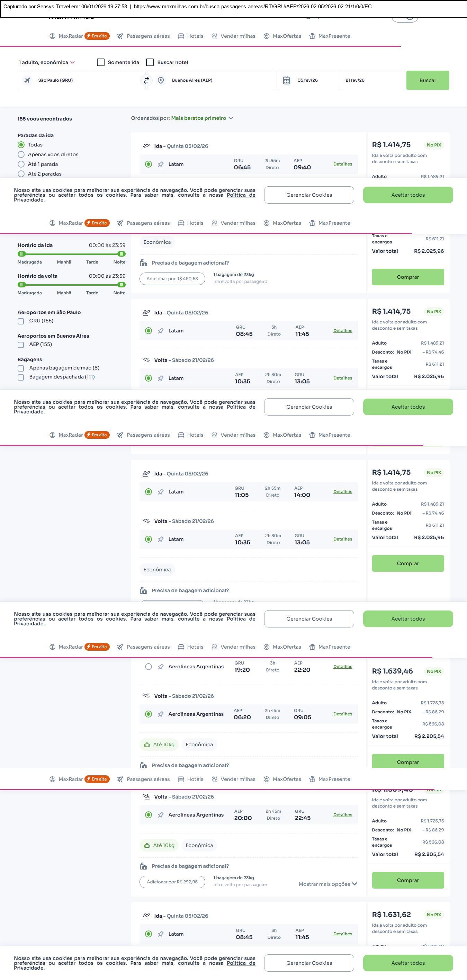
Task: Click the left handle of Horário da ida slider
Action: tap(22, 254)
